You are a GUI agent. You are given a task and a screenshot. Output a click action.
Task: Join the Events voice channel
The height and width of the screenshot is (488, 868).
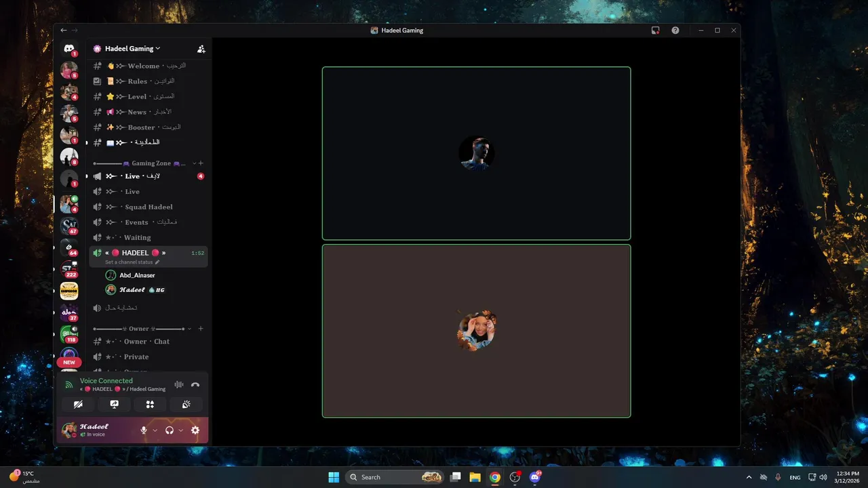(149, 222)
